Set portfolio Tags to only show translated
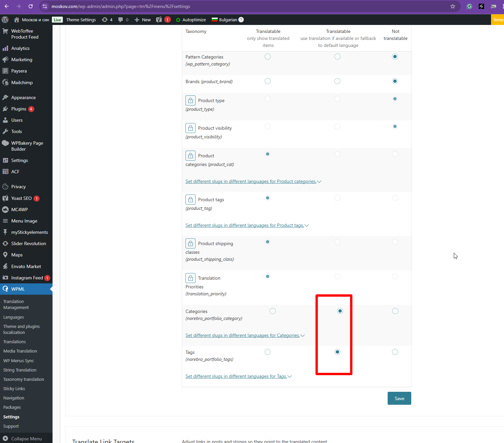 [x=268, y=352]
